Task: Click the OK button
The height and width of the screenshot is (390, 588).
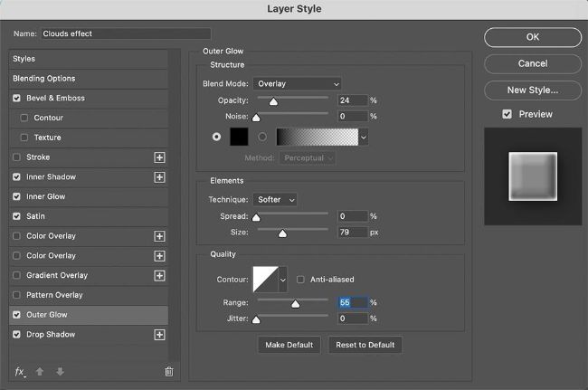Action: 532,37
